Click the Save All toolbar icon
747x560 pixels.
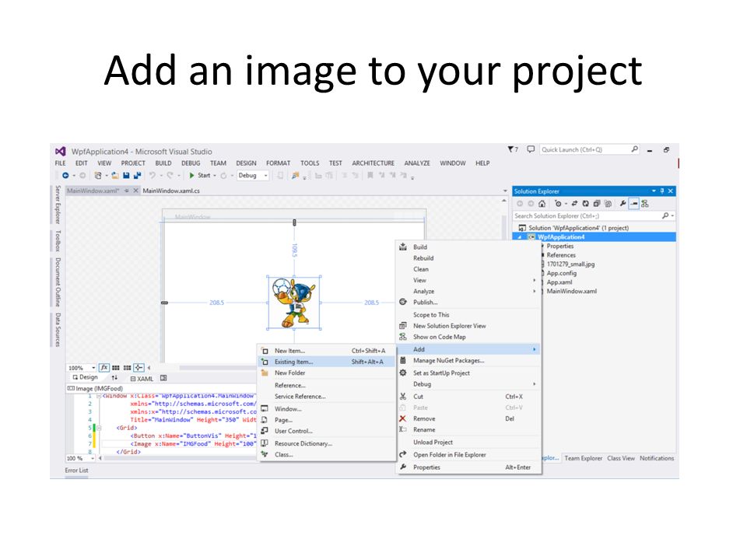pos(137,176)
